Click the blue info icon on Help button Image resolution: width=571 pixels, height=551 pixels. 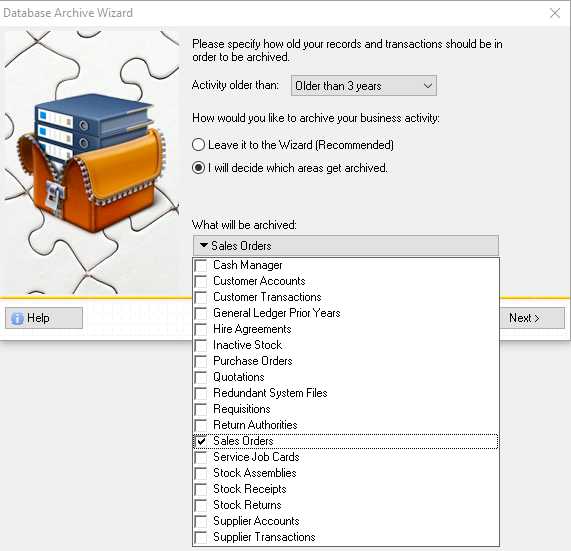coord(17,318)
